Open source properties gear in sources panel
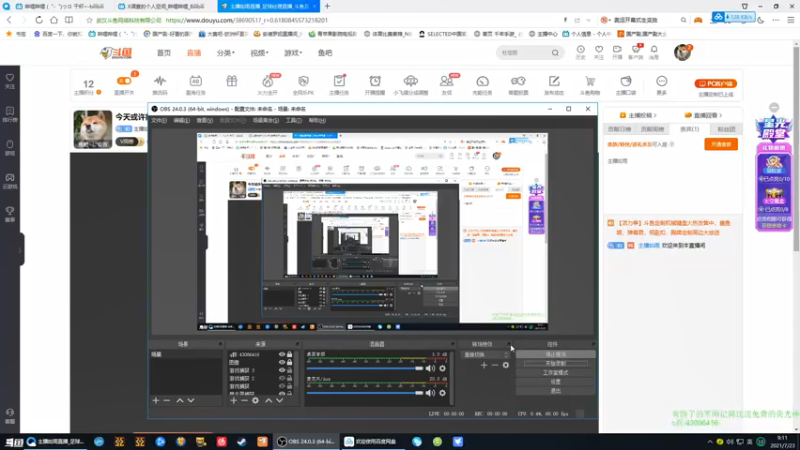This screenshot has width=800, height=450. coord(255,401)
